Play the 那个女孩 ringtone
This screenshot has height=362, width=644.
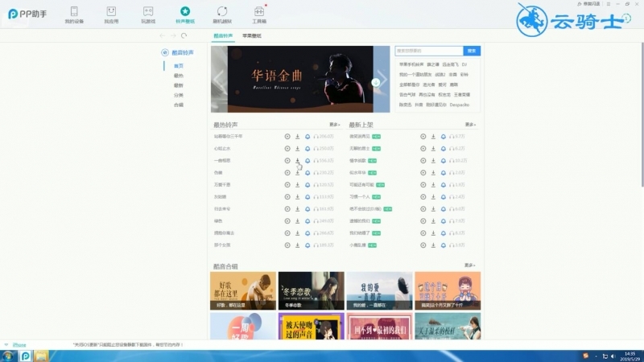[x=287, y=245]
